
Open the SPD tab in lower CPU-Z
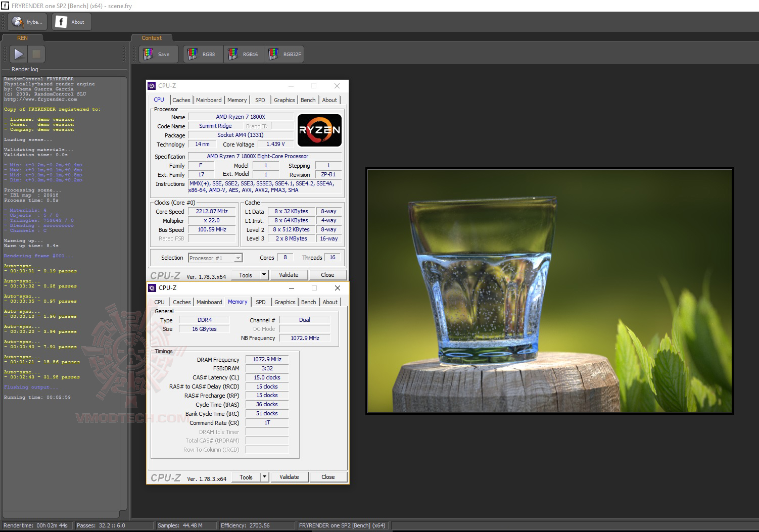pyautogui.click(x=260, y=302)
